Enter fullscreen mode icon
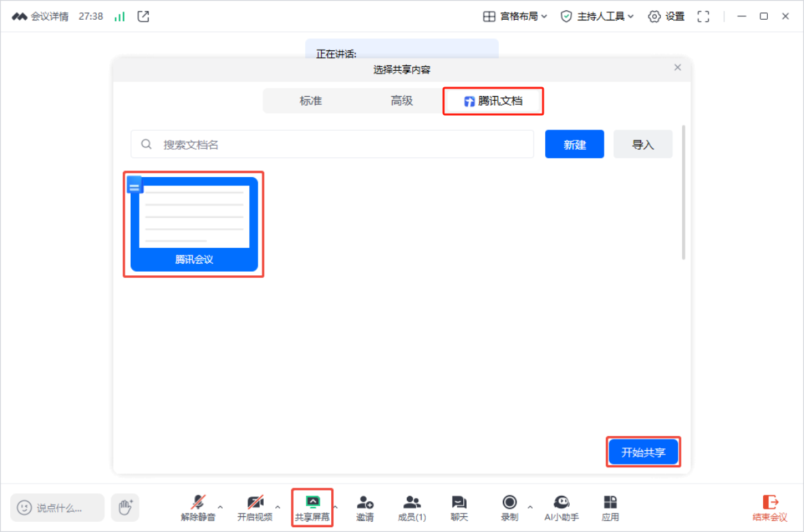Screen dimensions: 804x532 (703, 16)
